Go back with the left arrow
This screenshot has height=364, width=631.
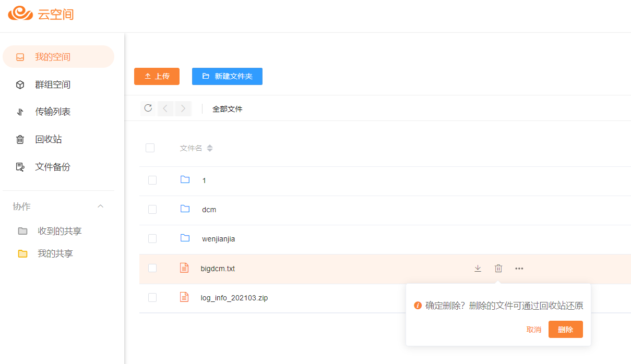165,108
